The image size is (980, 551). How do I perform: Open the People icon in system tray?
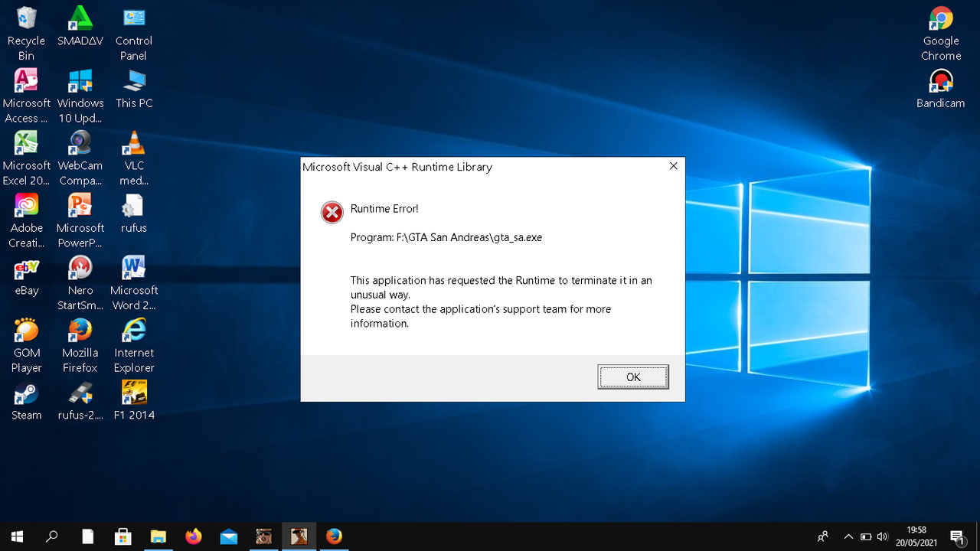[x=823, y=536]
